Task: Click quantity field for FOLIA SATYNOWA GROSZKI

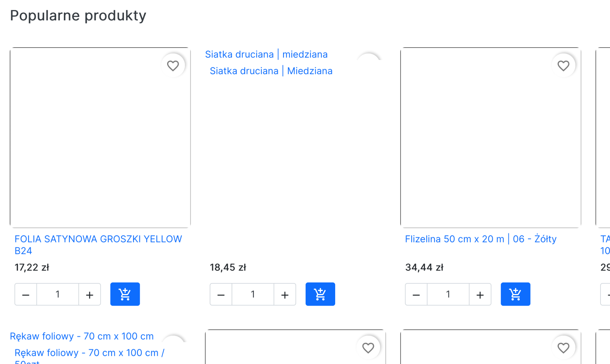Action: tap(58, 295)
